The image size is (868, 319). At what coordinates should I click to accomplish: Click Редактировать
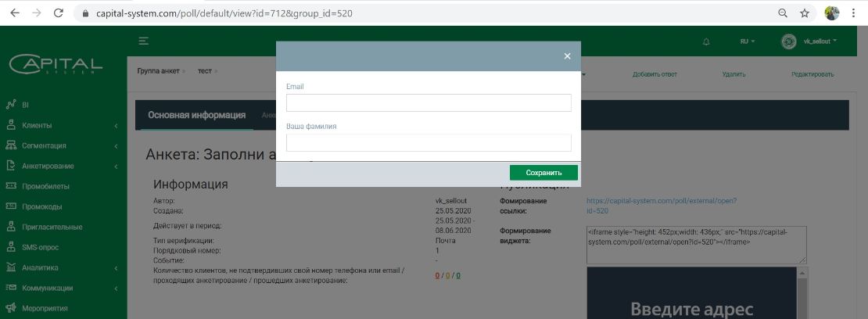(812, 74)
